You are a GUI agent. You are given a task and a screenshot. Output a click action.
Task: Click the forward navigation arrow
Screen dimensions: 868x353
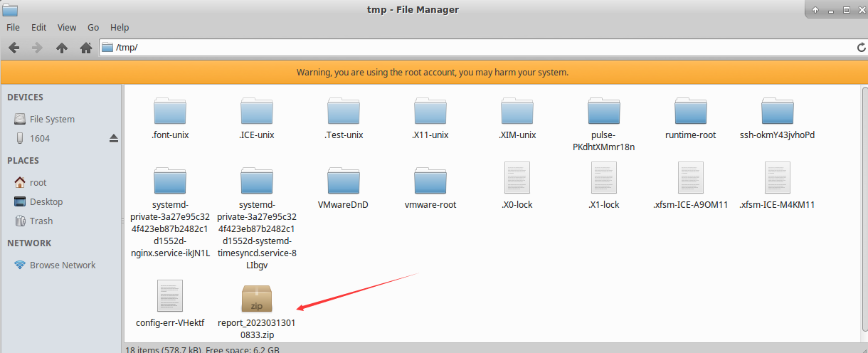tap(38, 48)
